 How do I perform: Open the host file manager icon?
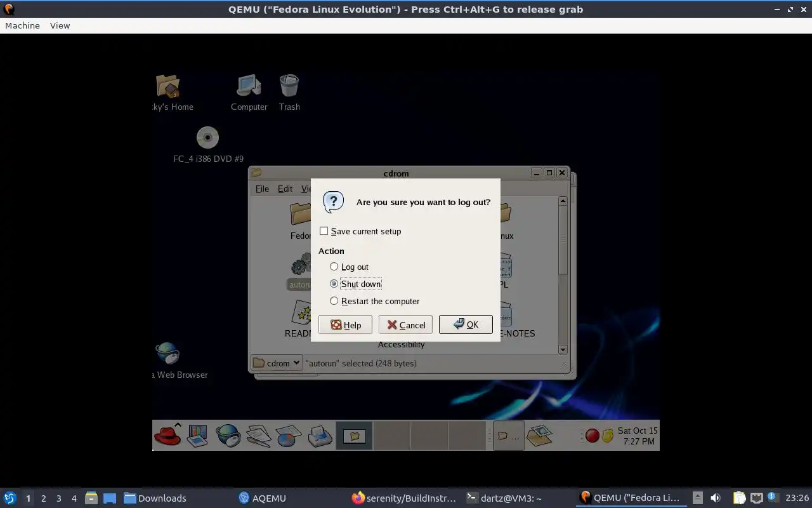point(91,498)
